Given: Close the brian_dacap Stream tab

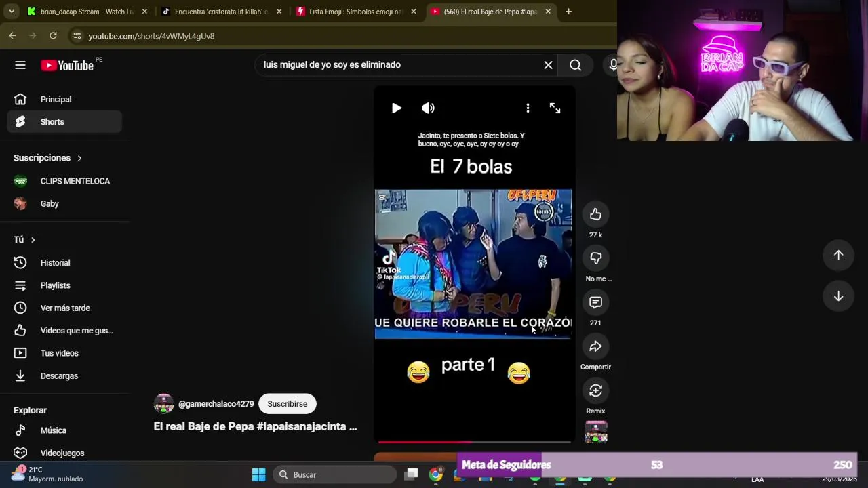Looking at the screenshot, I should click(x=144, y=12).
